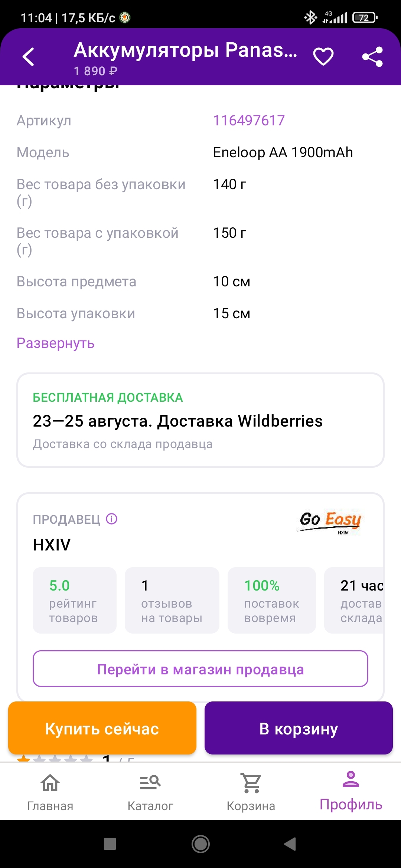
Task: Tap the Go Easy seller logo
Action: click(x=330, y=521)
